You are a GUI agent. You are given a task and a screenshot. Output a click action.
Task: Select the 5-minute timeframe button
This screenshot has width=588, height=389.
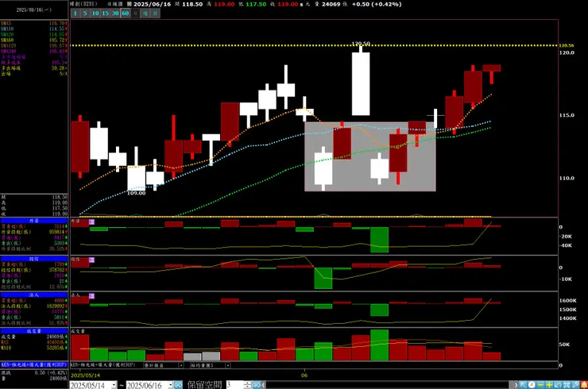pos(85,13)
